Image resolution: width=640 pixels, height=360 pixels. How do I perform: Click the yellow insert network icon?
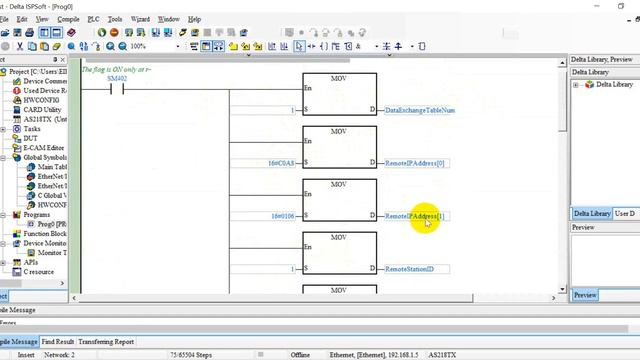click(233, 47)
